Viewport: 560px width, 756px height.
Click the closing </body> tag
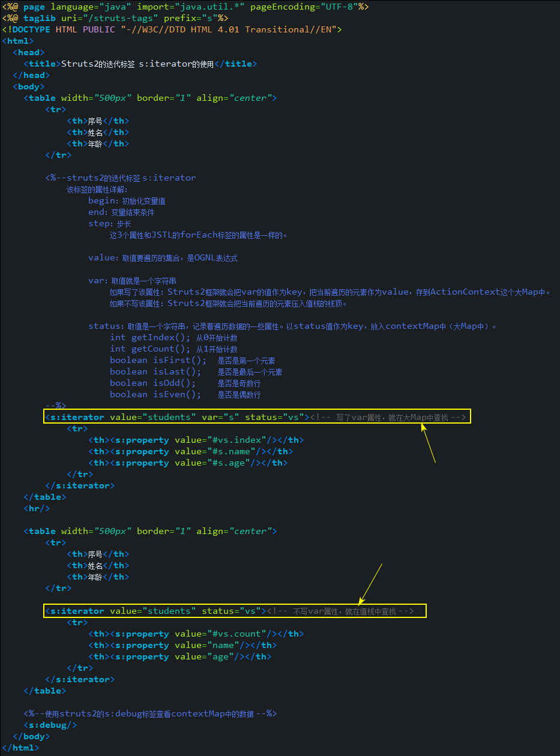point(31,736)
